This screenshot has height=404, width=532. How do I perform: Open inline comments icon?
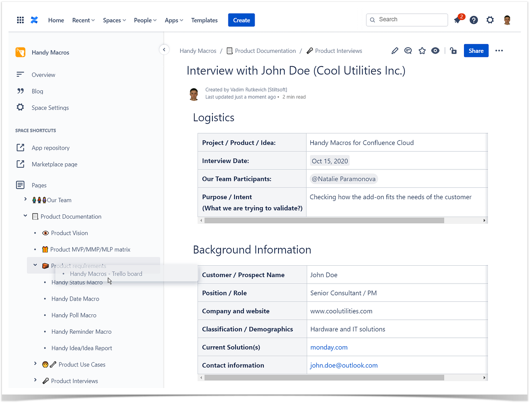coord(408,51)
